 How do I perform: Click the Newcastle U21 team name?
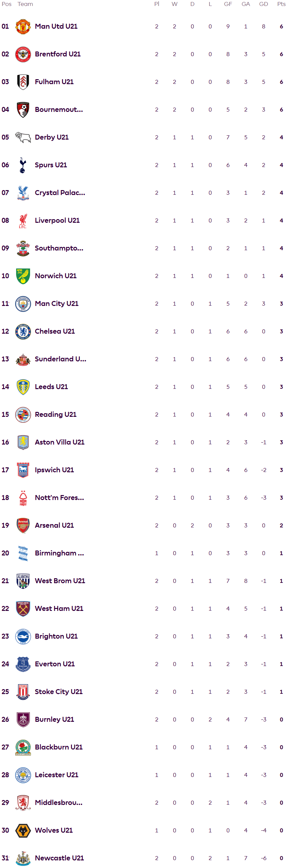point(59,858)
